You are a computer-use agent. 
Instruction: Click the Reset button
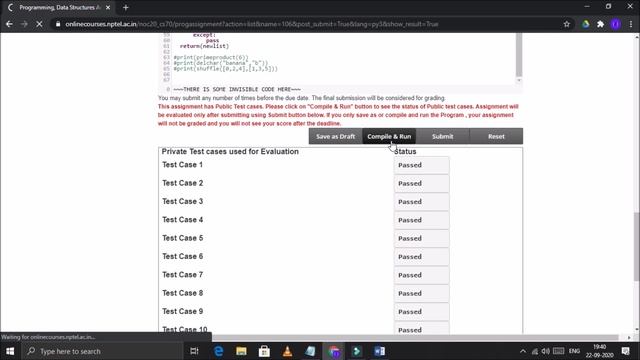point(496,136)
